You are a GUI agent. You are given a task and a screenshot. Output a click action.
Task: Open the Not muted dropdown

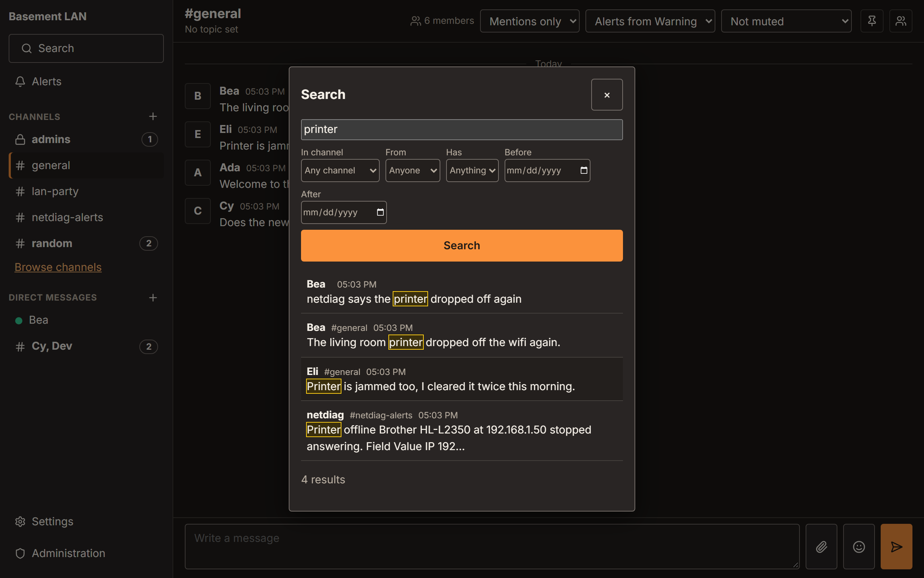point(786,21)
